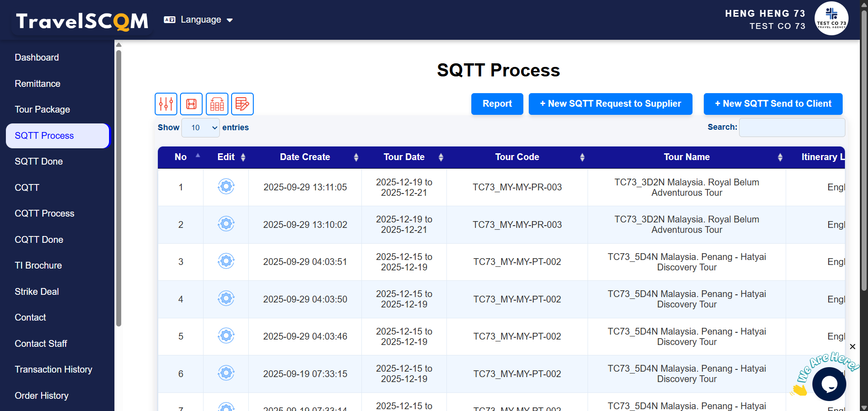Viewport: 868px width, 411px height.
Task: Close the We Are Here chat widget
Action: click(852, 347)
